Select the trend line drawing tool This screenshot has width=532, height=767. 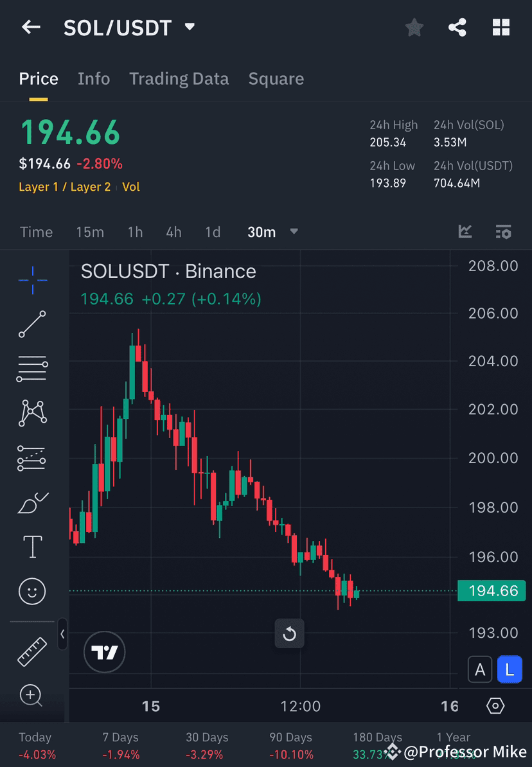click(32, 324)
